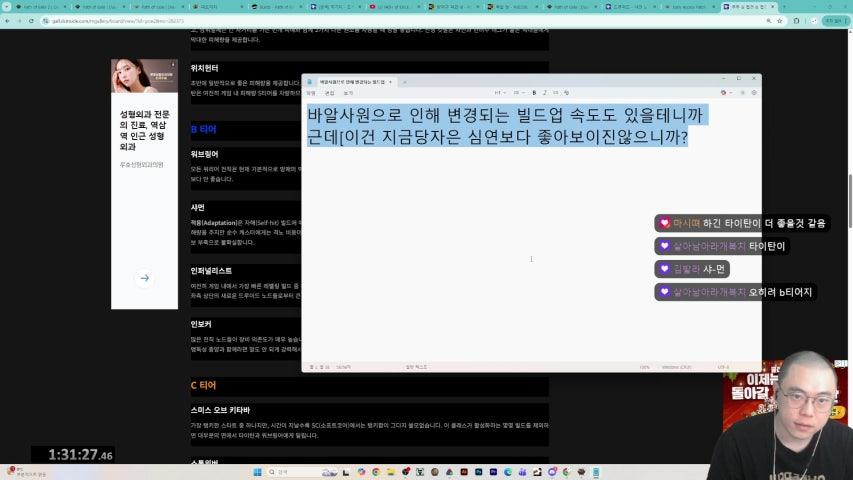Reload the browser page
This screenshot has height=480, width=853.
[x=31, y=21]
